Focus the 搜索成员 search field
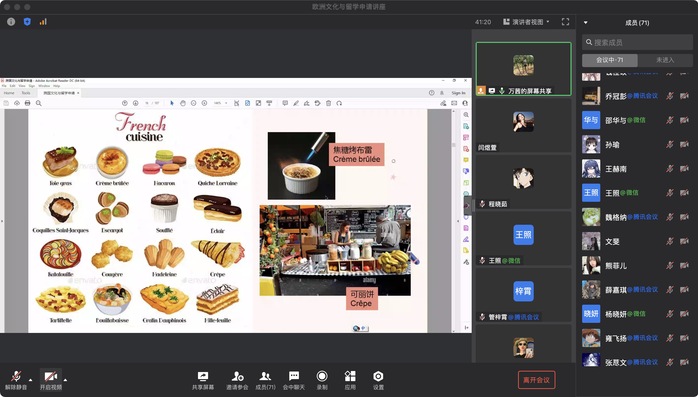698x397 pixels. point(637,42)
